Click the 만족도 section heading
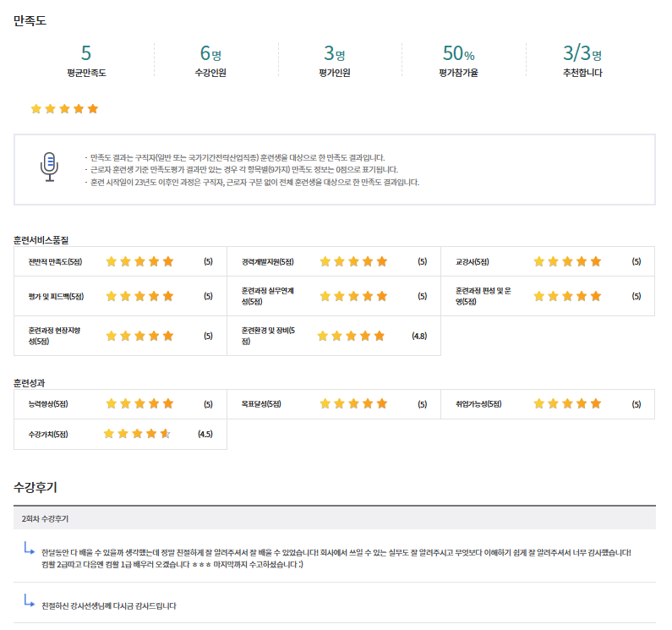 pyautogui.click(x=30, y=20)
